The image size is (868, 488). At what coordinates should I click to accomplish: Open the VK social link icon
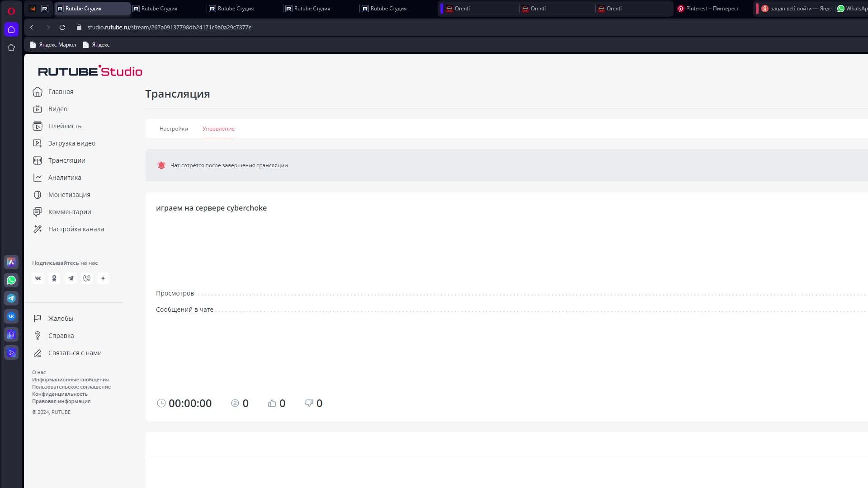pos(38,278)
